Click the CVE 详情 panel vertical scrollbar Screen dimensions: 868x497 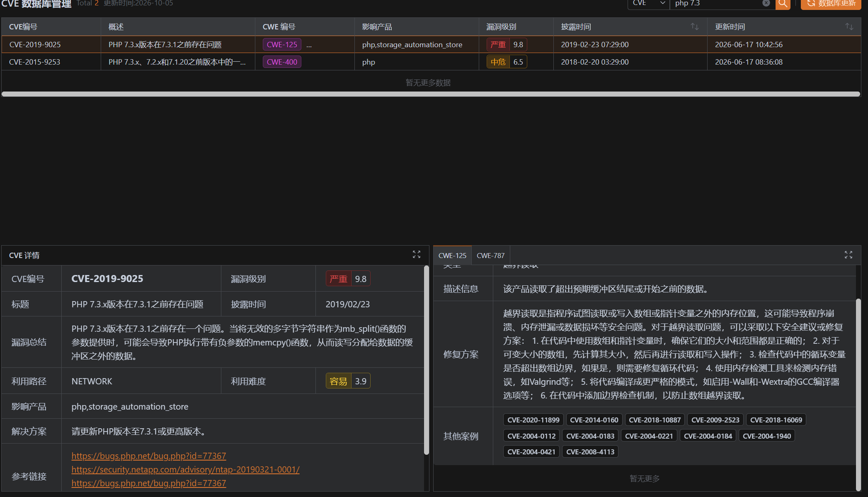pos(426,360)
